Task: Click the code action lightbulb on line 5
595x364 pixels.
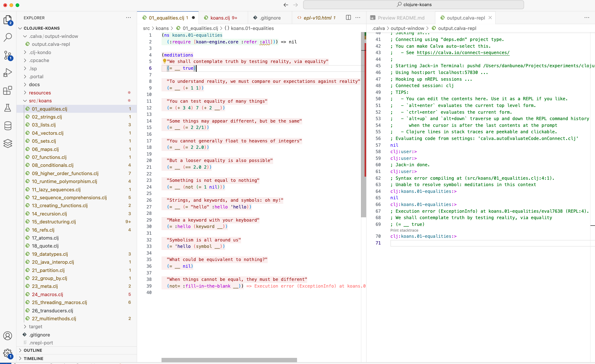Action: click(x=164, y=61)
